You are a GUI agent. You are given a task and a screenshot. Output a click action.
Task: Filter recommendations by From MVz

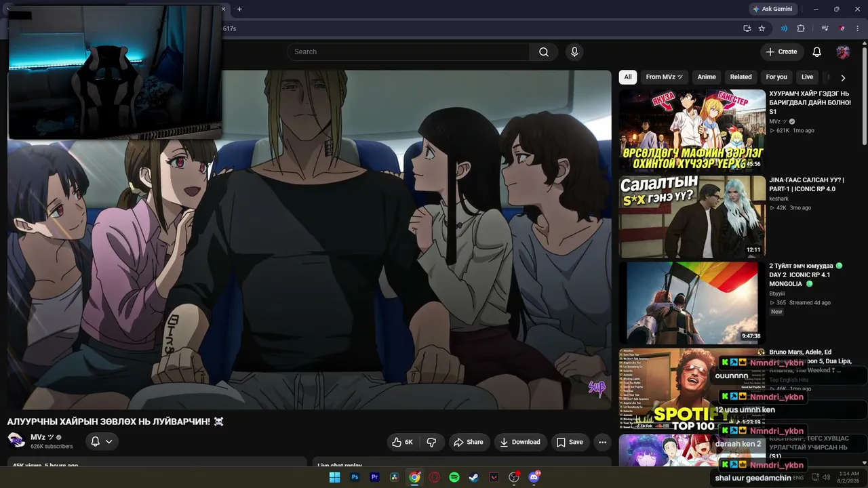tap(665, 77)
